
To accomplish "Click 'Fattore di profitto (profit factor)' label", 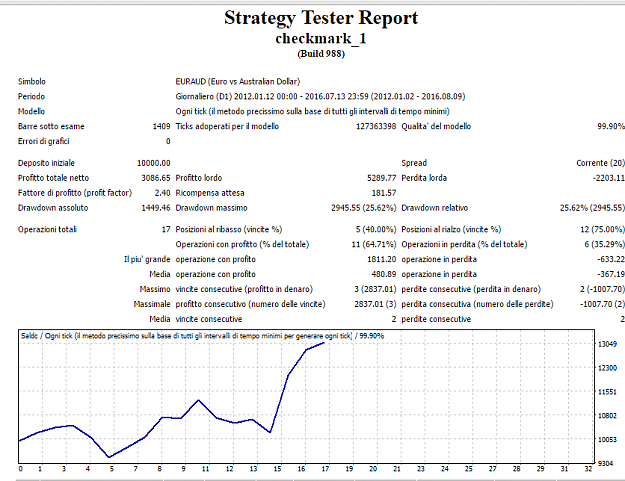I will 75,193.
